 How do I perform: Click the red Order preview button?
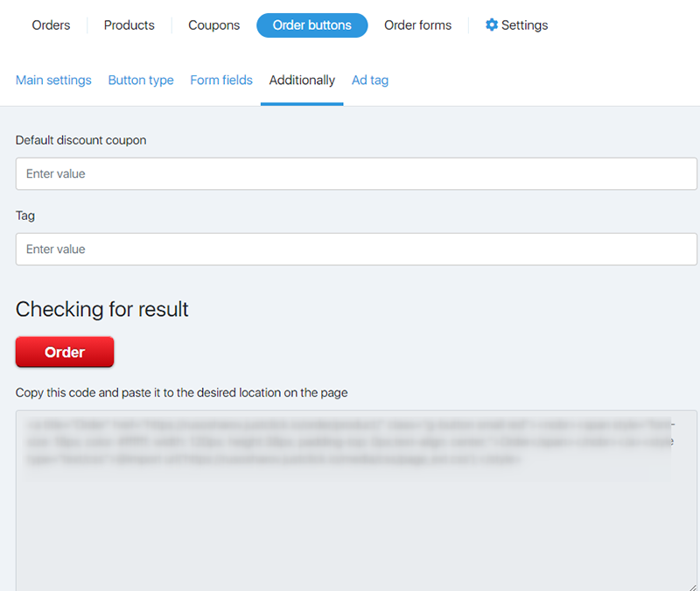[x=65, y=352]
